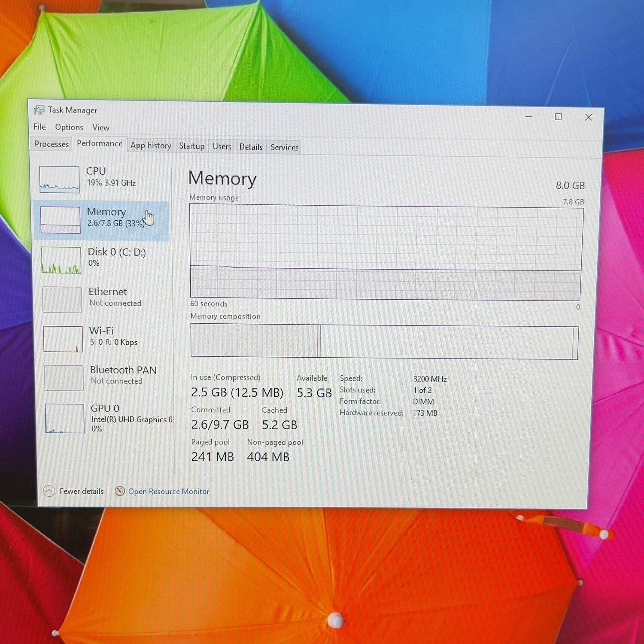Open the View menu
The width and height of the screenshot is (644, 644).
tap(101, 128)
